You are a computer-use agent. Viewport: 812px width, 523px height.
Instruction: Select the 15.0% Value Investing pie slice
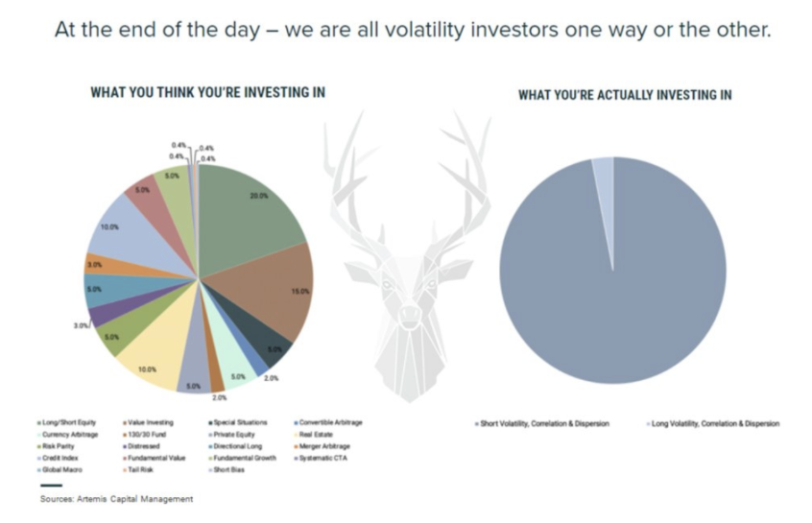click(x=270, y=290)
